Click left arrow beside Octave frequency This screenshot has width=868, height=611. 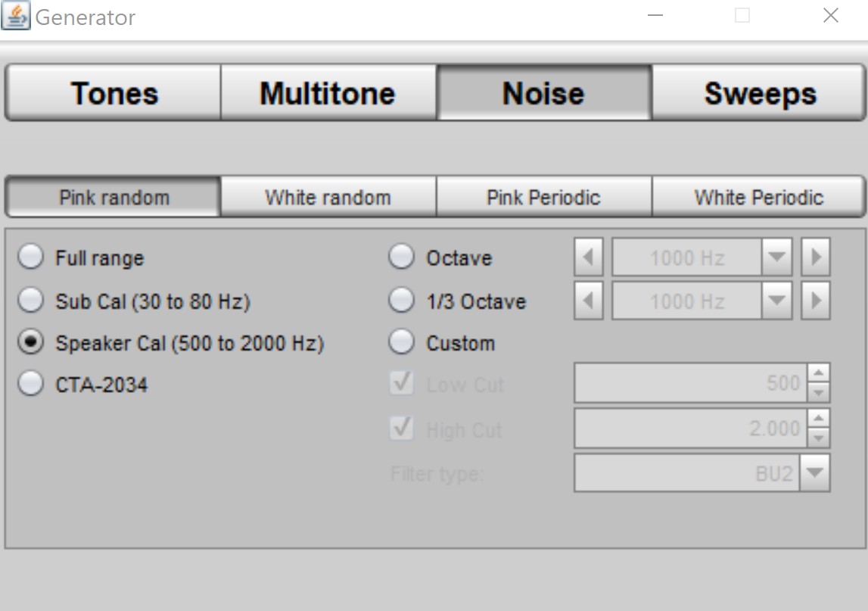tap(588, 258)
